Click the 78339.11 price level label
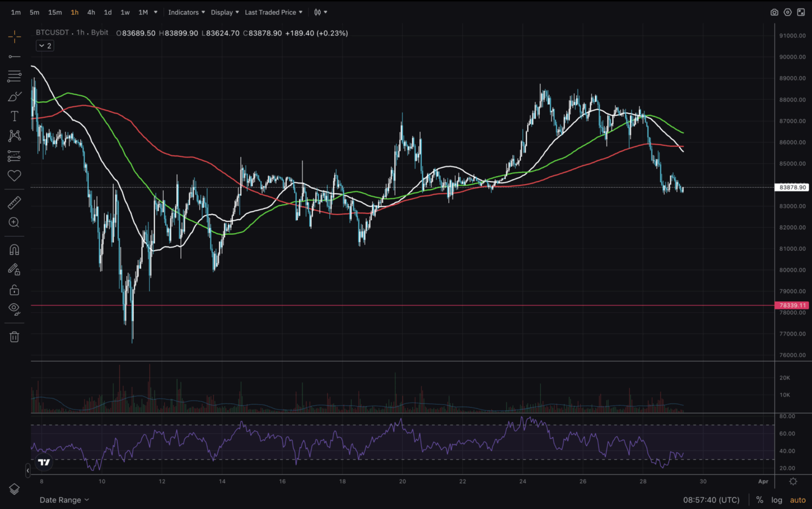This screenshot has height=509, width=812. (x=791, y=305)
